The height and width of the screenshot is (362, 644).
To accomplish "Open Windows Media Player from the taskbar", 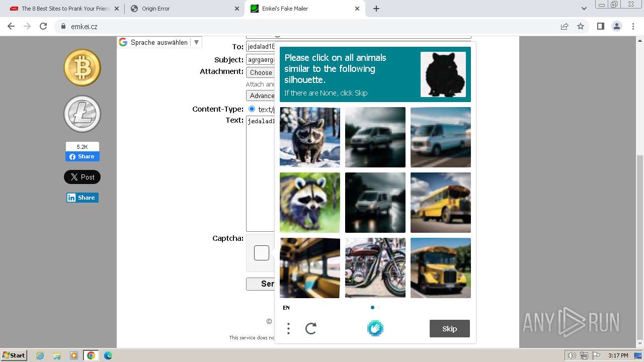I will pos(74,355).
